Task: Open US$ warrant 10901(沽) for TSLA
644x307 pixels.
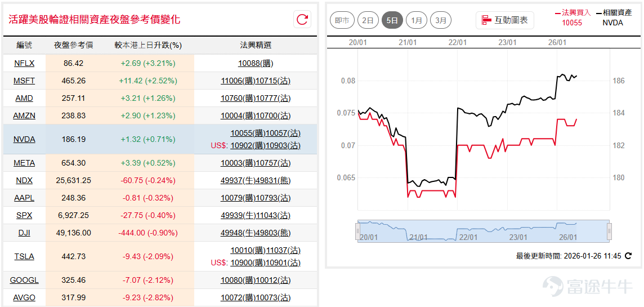Action: click(x=283, y=262)
